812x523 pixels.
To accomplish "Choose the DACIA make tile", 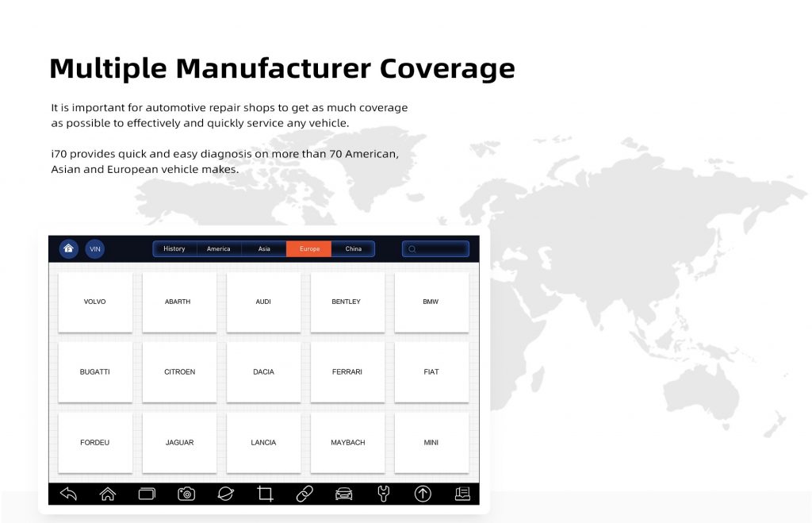I will (263, 372).
